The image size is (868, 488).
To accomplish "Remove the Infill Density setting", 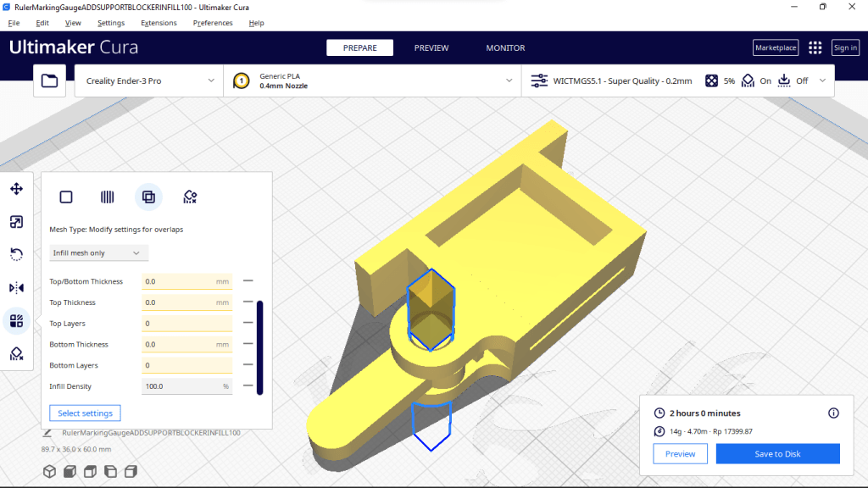I will pos(248,386).
